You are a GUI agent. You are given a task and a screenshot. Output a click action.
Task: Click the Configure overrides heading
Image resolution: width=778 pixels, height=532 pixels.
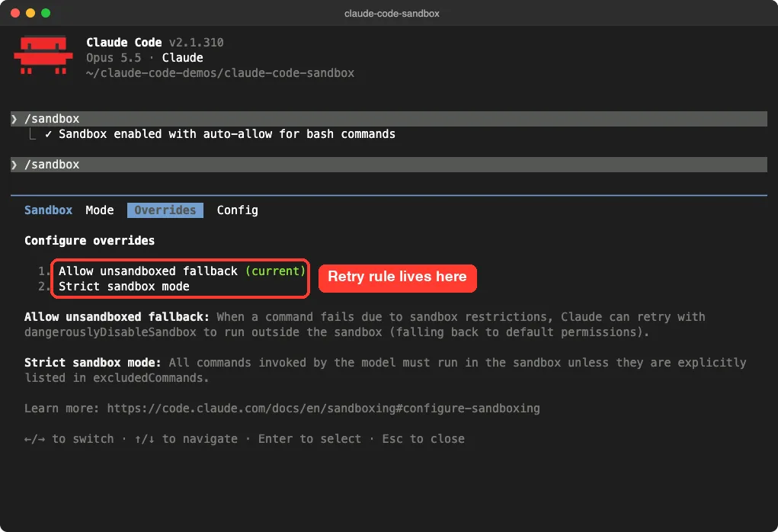(89, 241)
